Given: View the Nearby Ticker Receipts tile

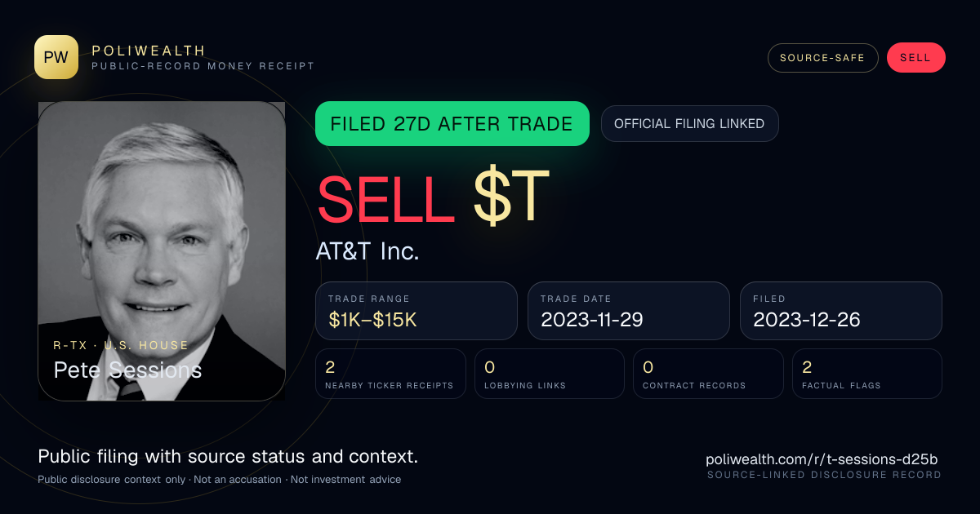Looking at the screenshot, I should coord(390,374).
